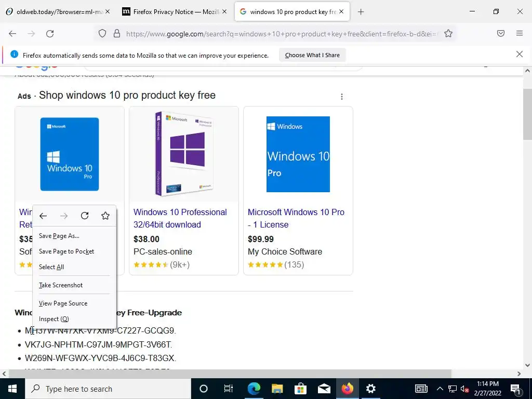Click the $38.00 price
This screenshot has width=532, height=399.
[146, 239]
